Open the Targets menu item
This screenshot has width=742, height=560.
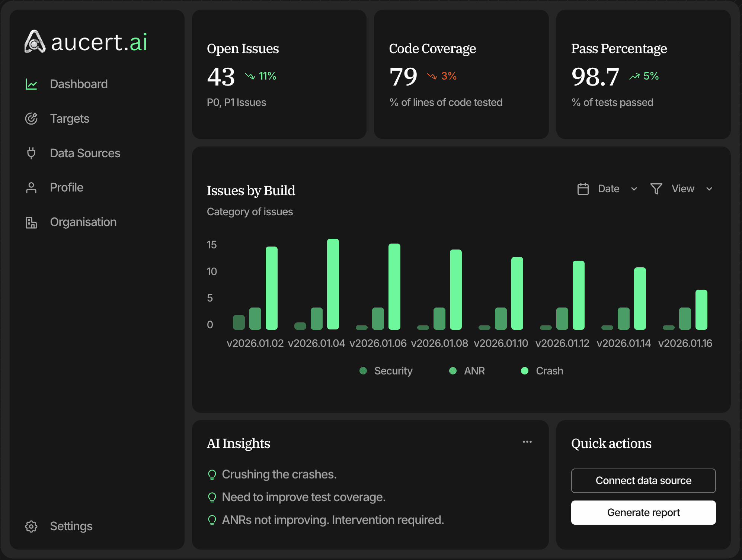coord(70,119)
